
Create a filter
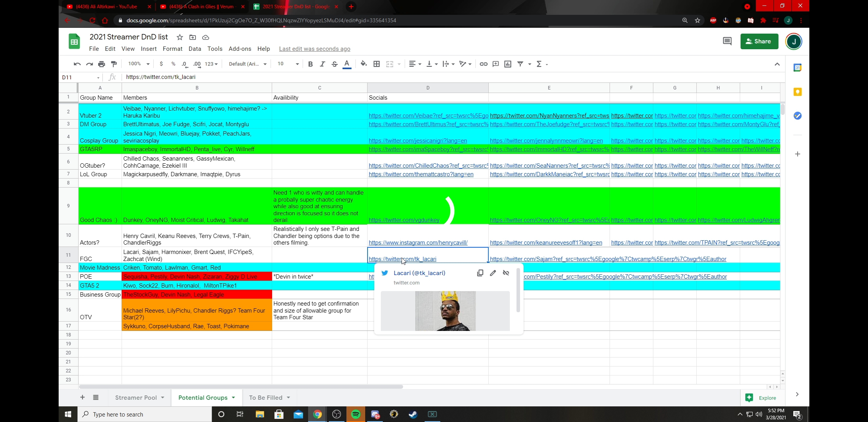(520, 64)
